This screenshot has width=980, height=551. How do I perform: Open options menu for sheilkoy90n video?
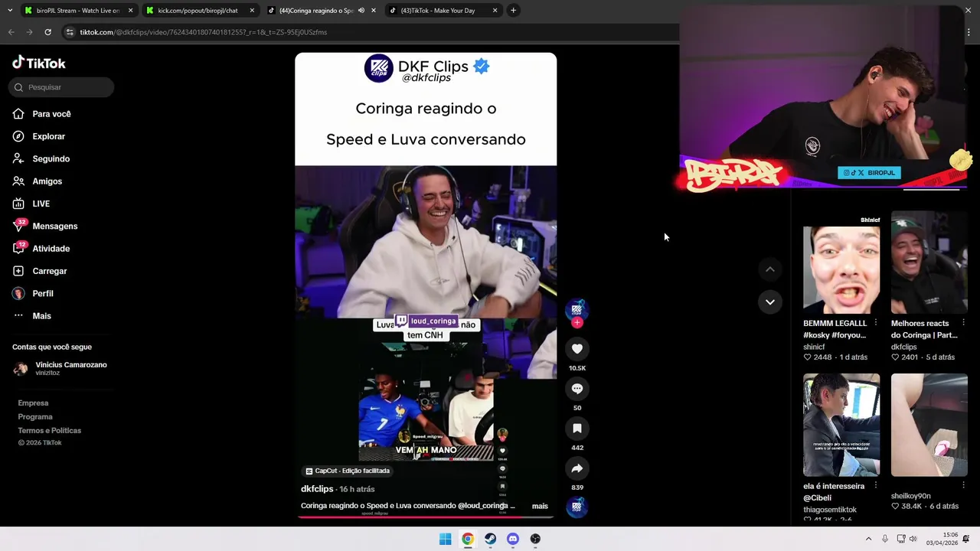(963, 485)
